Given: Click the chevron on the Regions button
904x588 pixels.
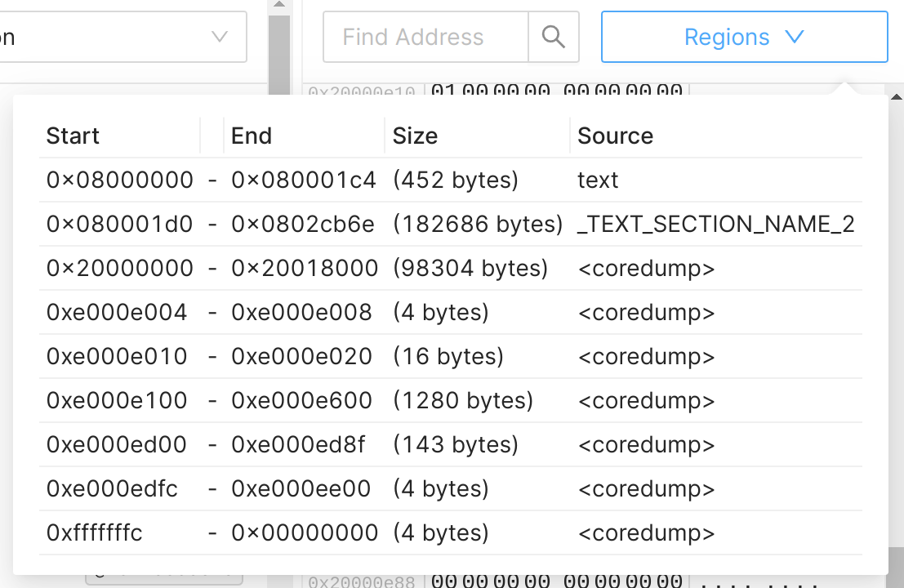Looking at the screenshot, I should [793, 37].
